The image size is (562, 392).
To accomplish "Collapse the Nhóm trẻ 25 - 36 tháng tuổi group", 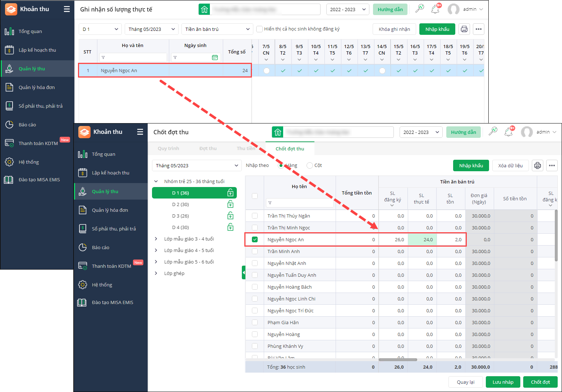I will coord(156,181).
